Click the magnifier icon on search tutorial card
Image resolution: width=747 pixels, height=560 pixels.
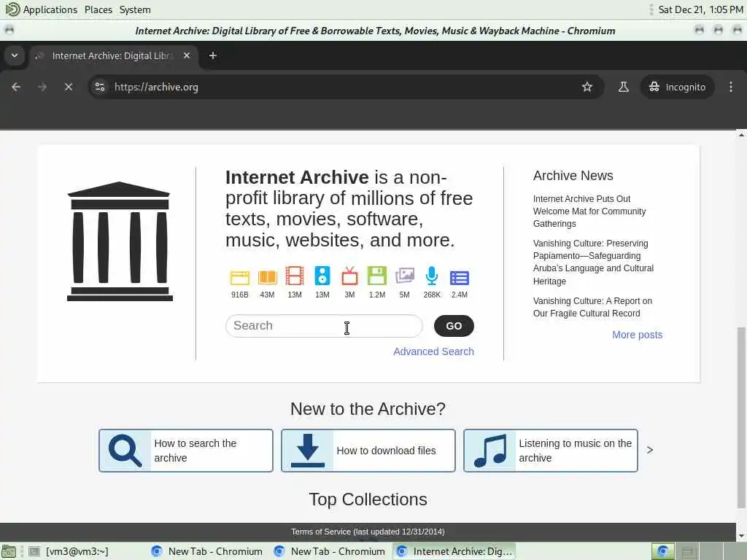125,451
